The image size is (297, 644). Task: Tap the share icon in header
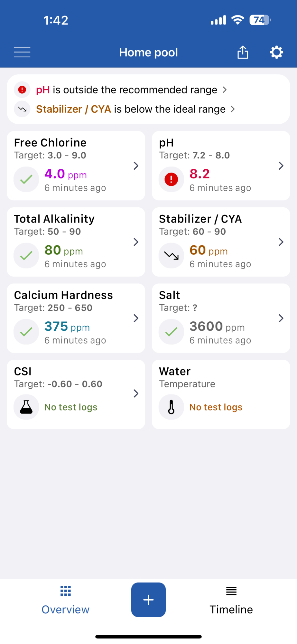pyautogui.click(x=243, y=52)
